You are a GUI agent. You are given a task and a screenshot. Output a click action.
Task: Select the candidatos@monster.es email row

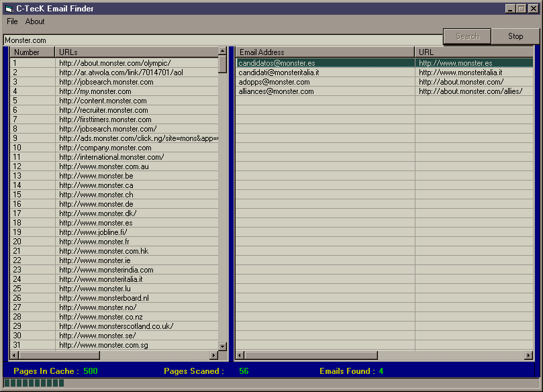(325, 63)
